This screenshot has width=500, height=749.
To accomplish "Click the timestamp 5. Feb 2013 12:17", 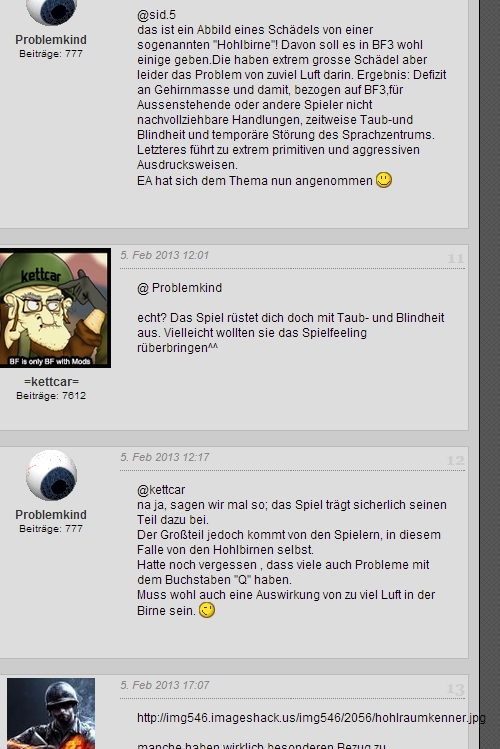I will (x=164, y=457).
